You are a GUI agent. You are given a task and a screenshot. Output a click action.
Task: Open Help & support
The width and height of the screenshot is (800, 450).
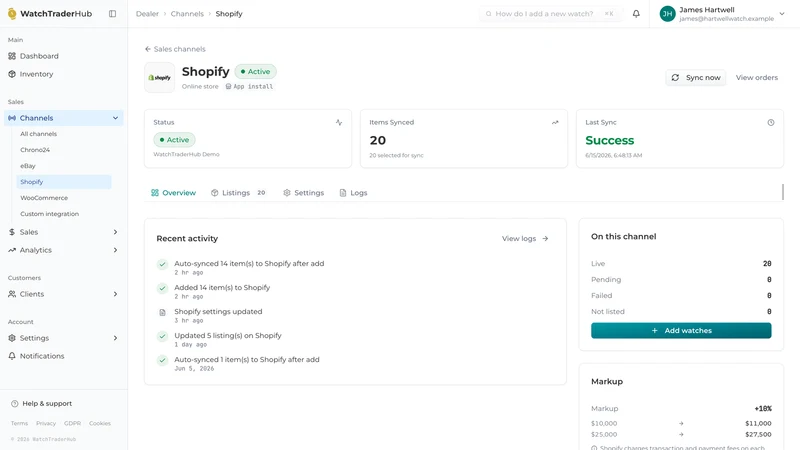41,404
